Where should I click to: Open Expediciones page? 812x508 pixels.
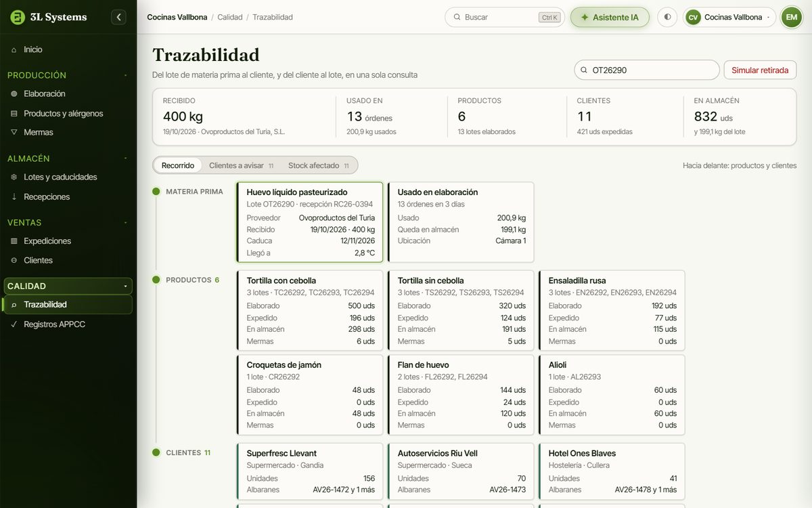point(68,240)
